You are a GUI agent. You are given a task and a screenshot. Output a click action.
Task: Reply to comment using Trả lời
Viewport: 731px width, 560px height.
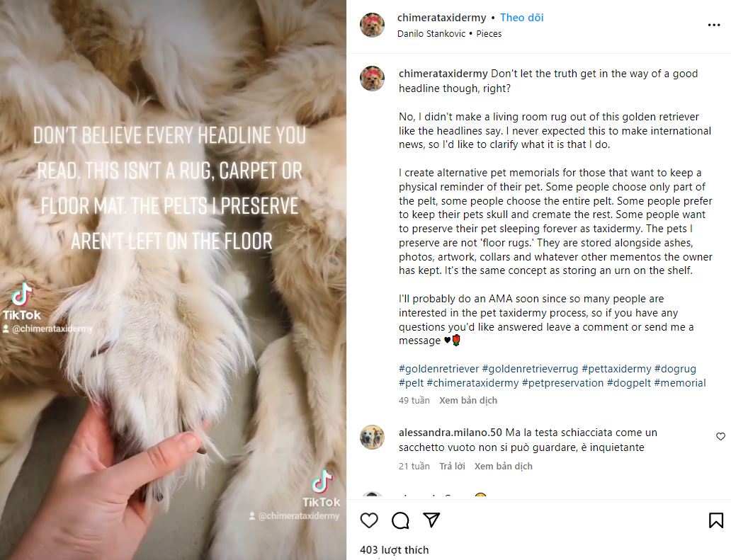click(452, 466)
